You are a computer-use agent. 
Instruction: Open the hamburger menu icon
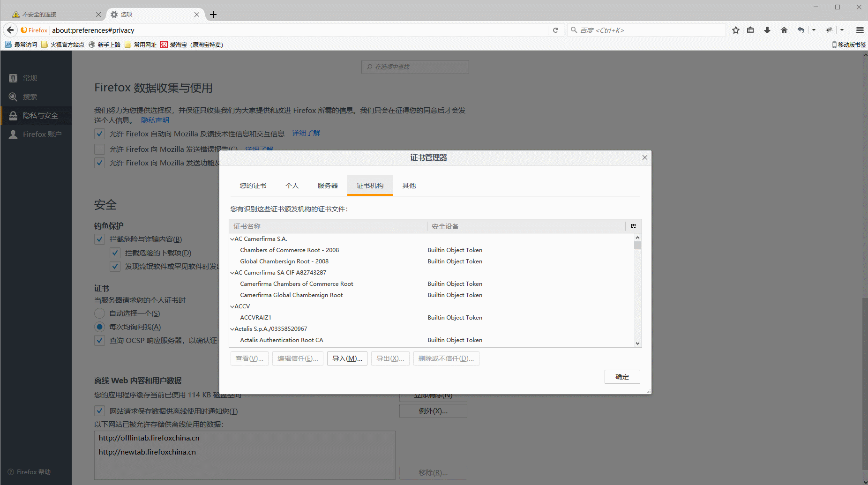click(x=860, y=30)
